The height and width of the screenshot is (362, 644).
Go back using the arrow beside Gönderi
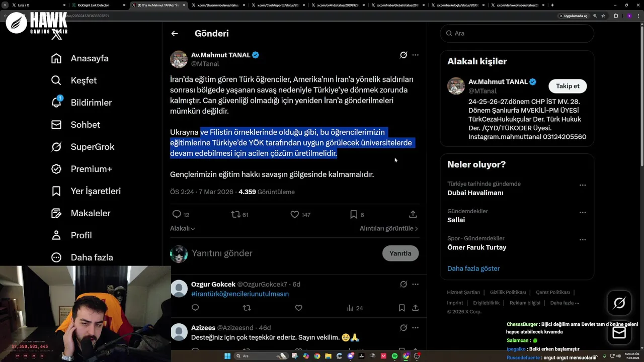[175, 34]
